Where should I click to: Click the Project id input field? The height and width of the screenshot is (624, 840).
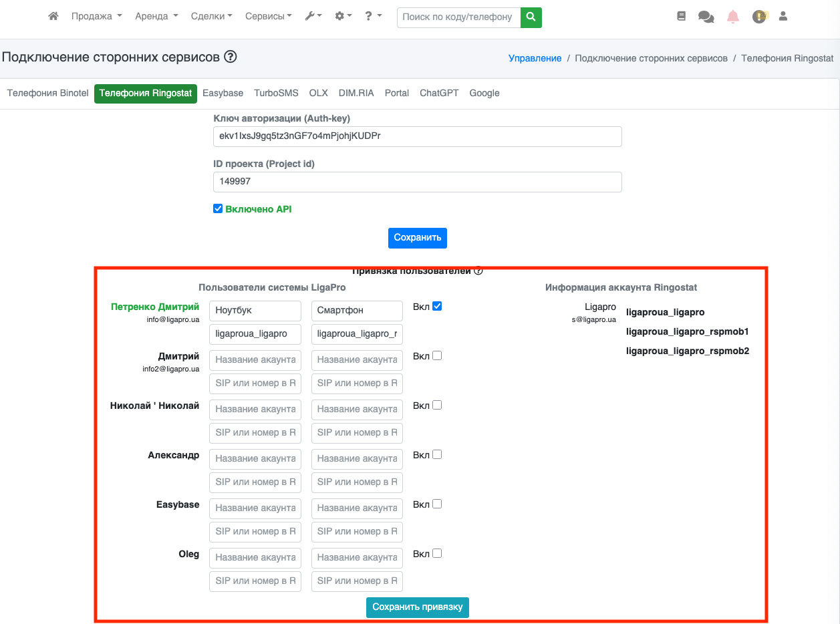tap(418, 182)
